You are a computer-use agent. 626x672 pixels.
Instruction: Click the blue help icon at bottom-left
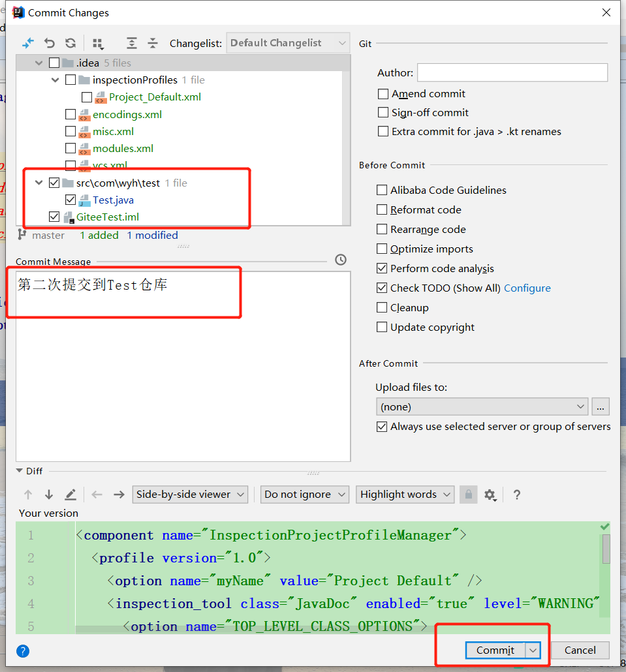pos(23,651)
